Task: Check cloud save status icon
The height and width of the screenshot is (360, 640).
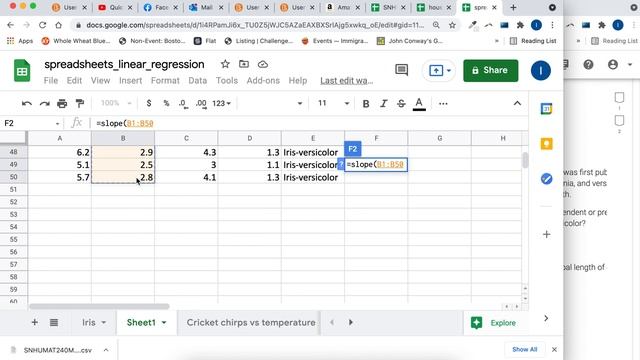Action: pos(263,64)
